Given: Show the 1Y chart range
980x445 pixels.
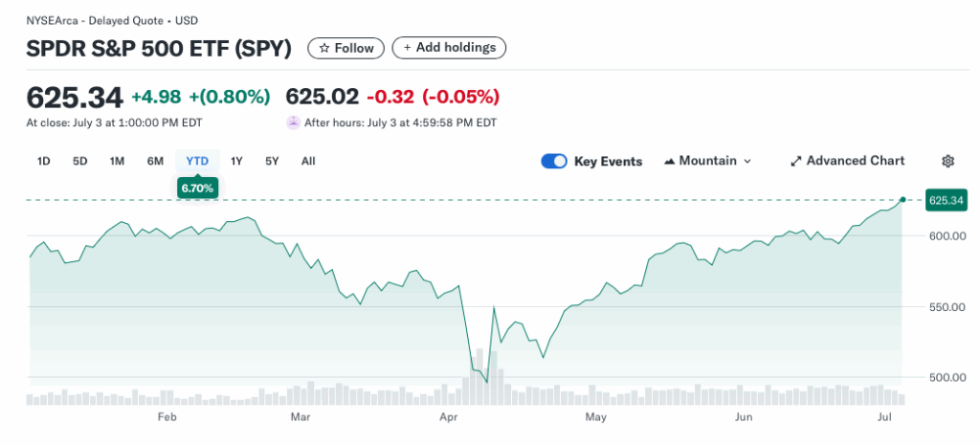Looking at the screenshot, I should (x=236, y=161).
